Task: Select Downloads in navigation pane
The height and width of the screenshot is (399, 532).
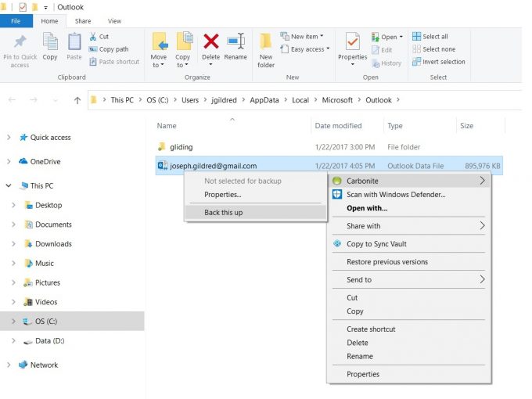Action: pos(53,244)
